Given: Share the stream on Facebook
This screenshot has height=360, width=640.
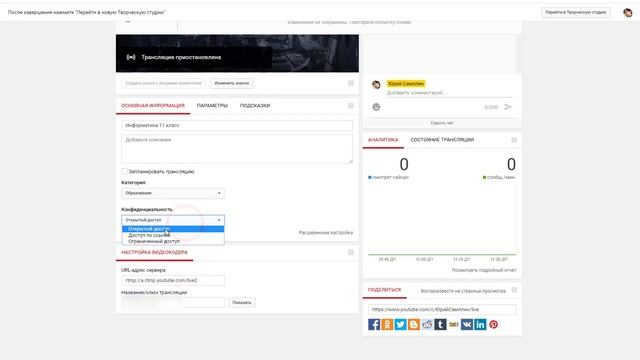Looking at the screenshot, I should pos(374,324).
